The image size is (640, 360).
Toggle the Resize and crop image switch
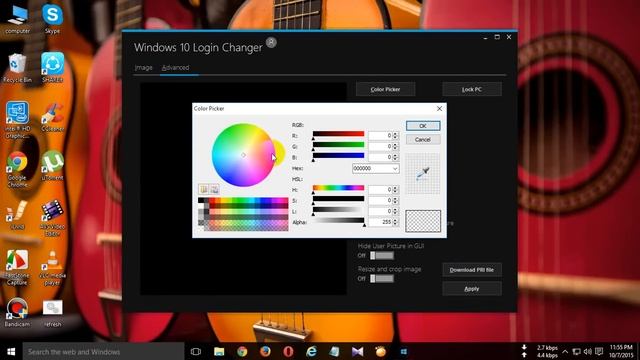click(382, 278)
